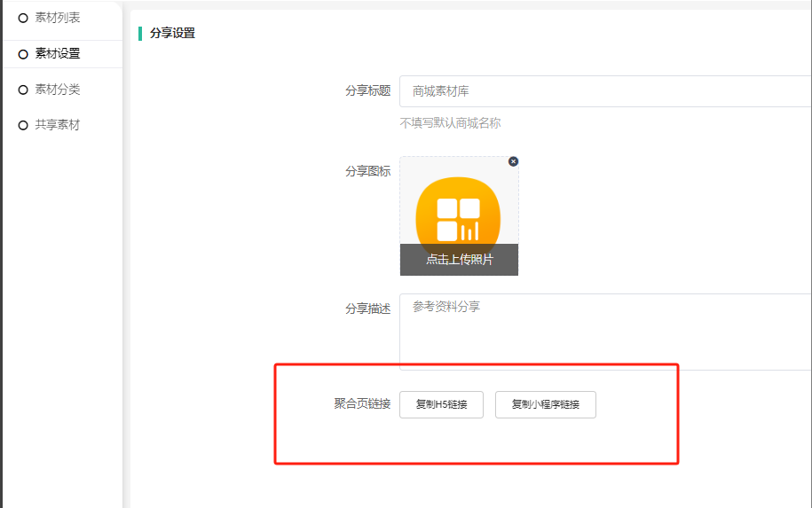The width and height of the screenshot is (812, 508).
Task: Focus the 分享标题 input field
Action: point(605,91)
